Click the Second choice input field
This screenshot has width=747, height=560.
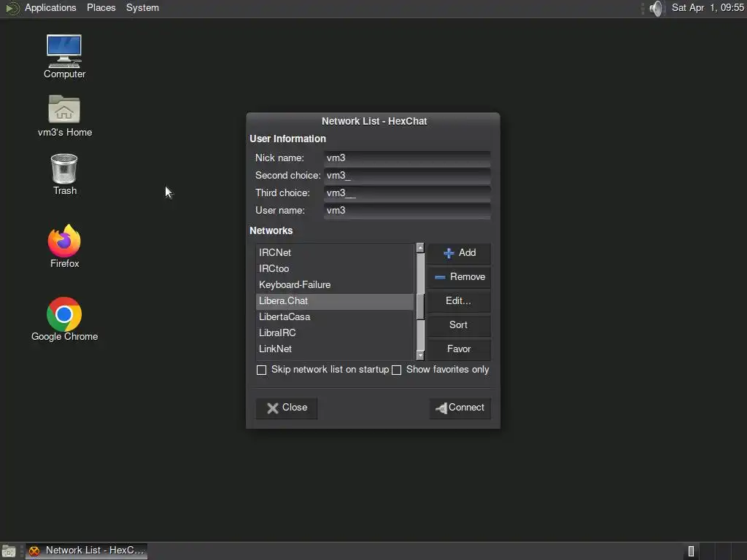tap(407, 176)
